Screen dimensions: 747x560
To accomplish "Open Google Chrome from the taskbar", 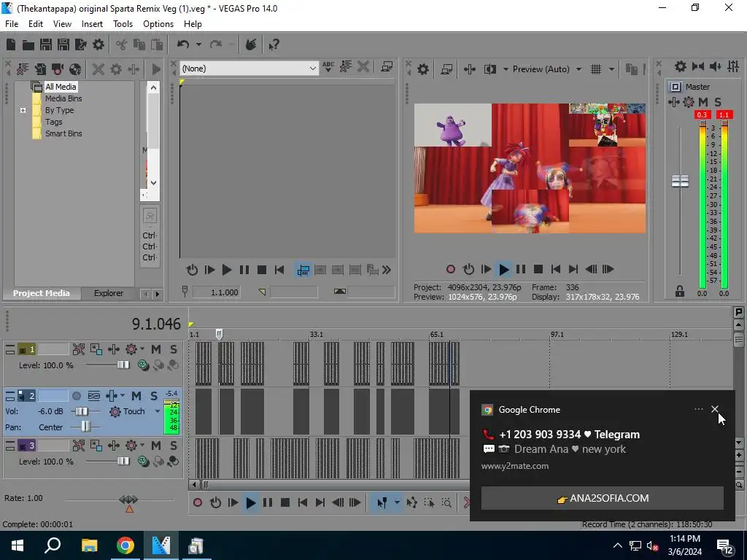I will (x=125, y=545).
